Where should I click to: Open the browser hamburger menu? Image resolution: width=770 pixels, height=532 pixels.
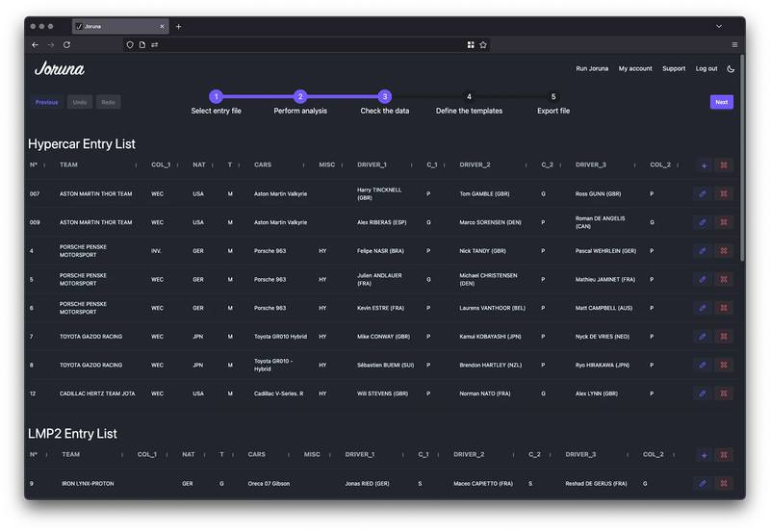click(x=734, y=44)
